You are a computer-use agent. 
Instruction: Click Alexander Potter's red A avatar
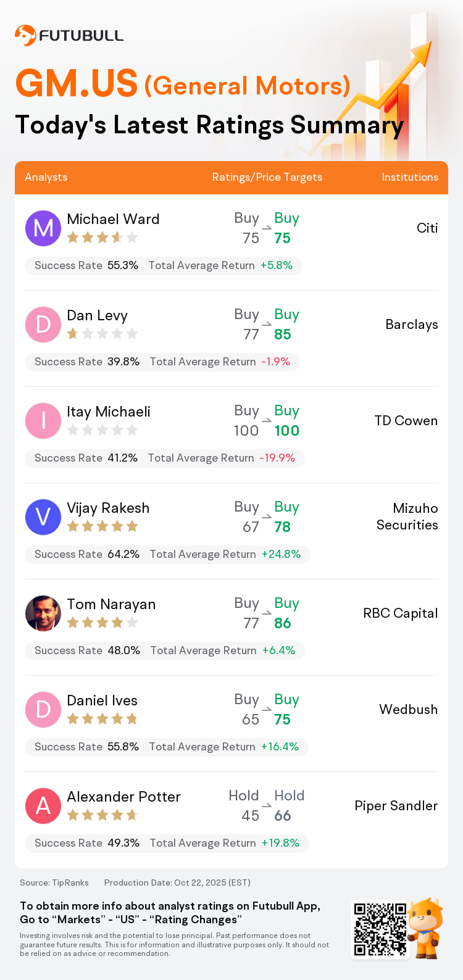[x=43, y=805]
